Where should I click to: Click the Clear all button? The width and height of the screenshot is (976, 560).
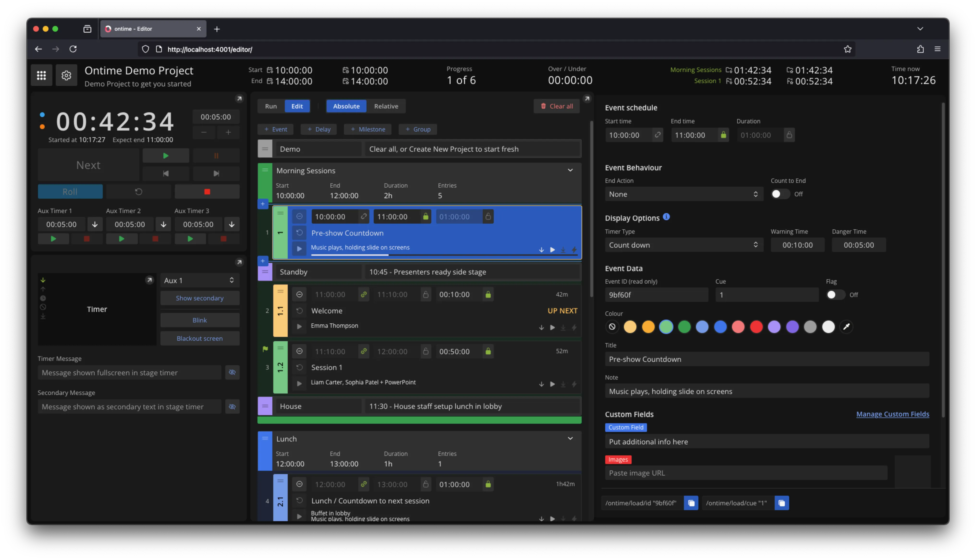pos(556,106)
